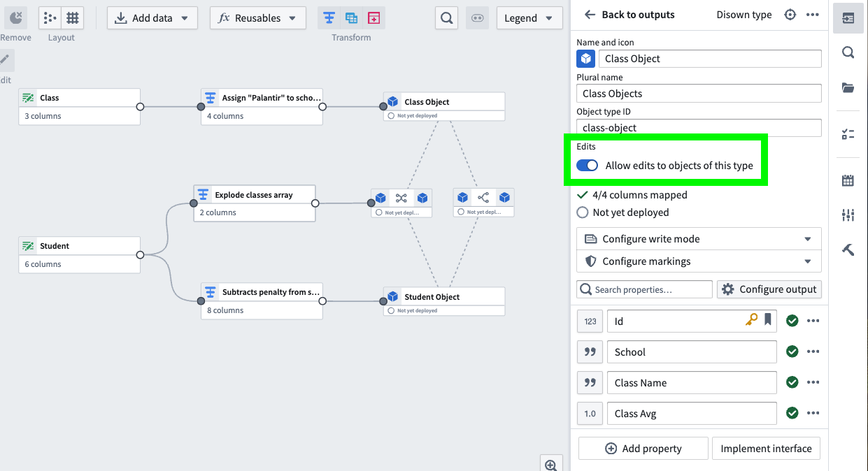Go back to outputs

629,15
